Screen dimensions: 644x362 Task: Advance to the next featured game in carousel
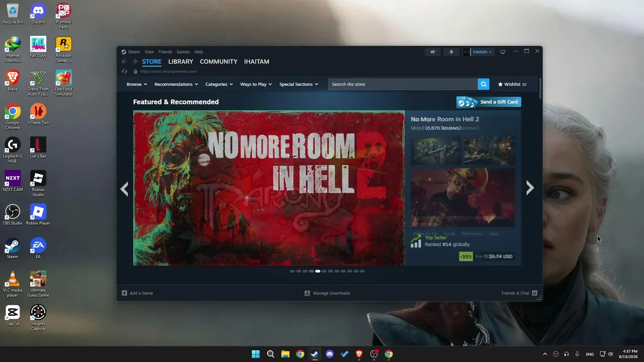coord(530,188)
